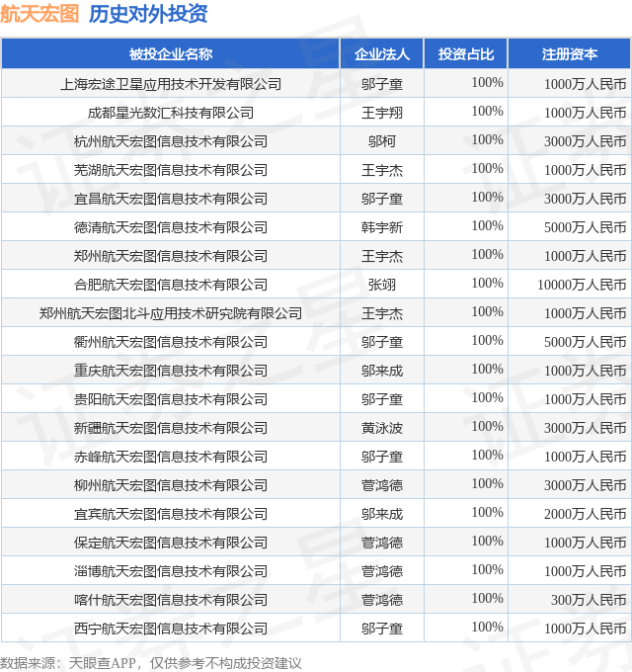
Task: Click the 历史对外投资 heading
Action: (148, 14)
